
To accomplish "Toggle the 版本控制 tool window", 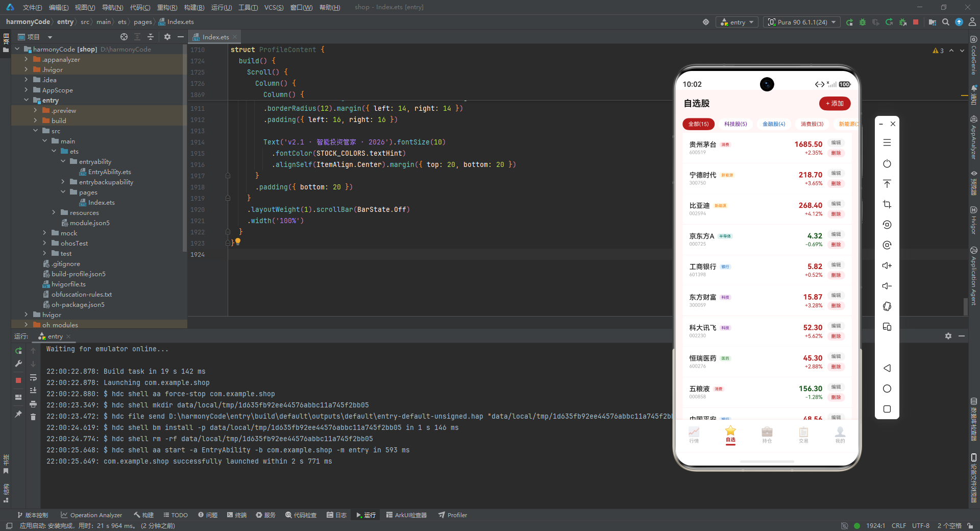I will click(33, 515).
